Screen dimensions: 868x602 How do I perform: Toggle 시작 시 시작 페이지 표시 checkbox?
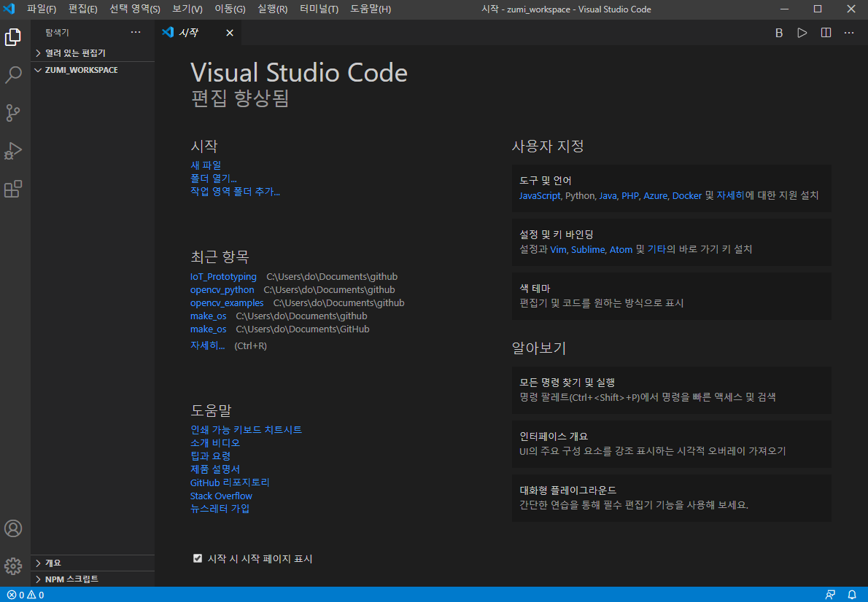tap(198, 558)
